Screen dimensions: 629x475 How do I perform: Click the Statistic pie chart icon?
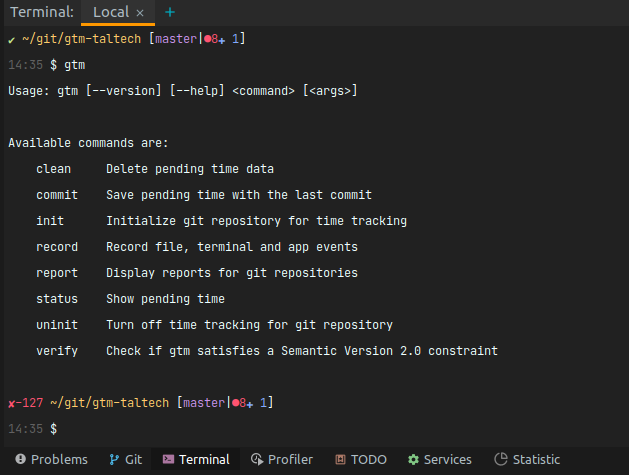pos(501,459)
